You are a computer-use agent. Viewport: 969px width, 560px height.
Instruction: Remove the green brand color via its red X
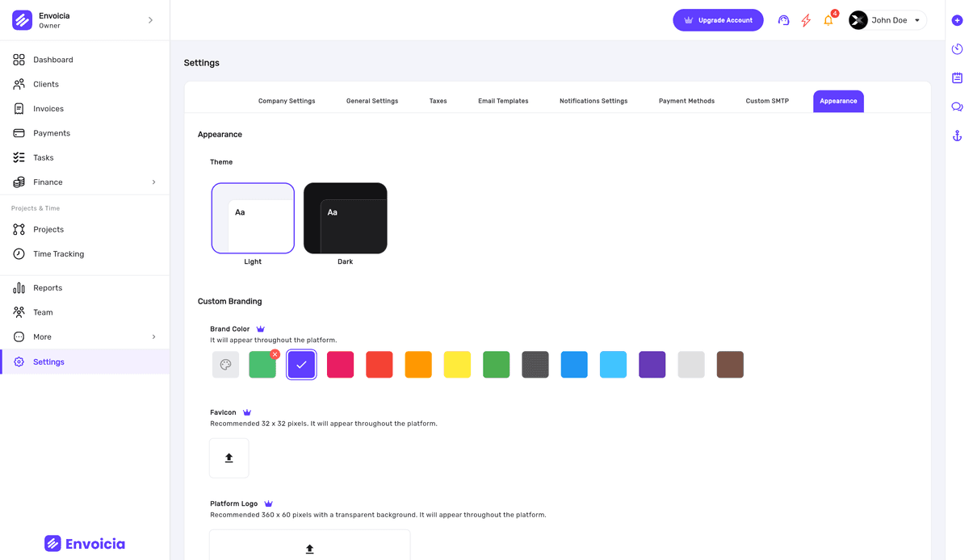click(274, 353)
